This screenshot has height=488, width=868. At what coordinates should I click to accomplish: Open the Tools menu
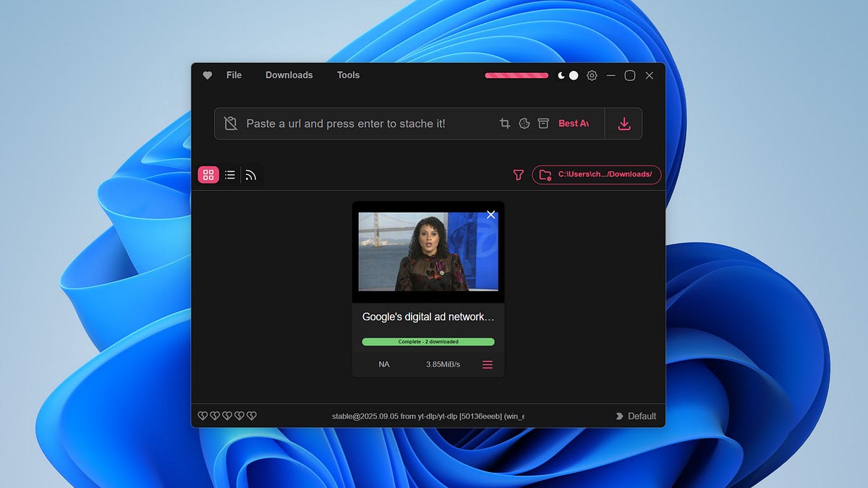348,75
